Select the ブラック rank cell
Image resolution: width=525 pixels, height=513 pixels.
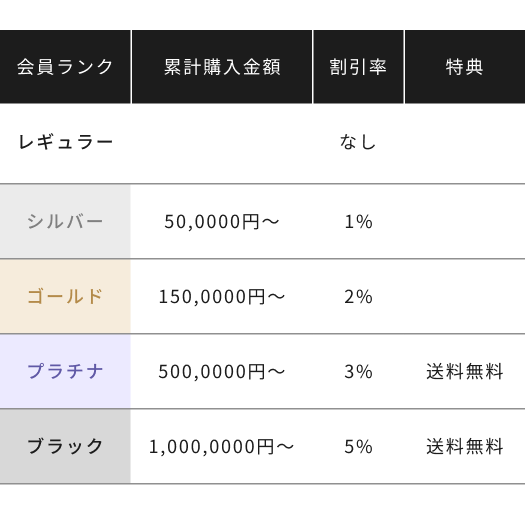tap(65, 446)
